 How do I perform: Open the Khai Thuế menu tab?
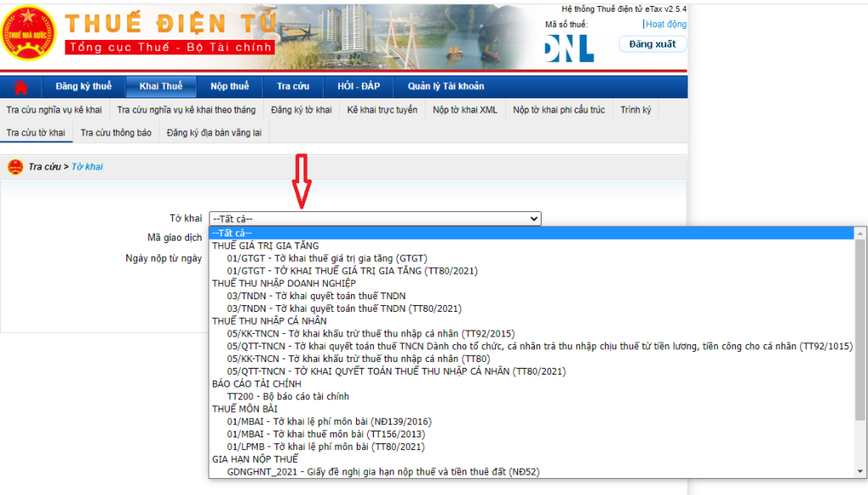tap(161, 86)
